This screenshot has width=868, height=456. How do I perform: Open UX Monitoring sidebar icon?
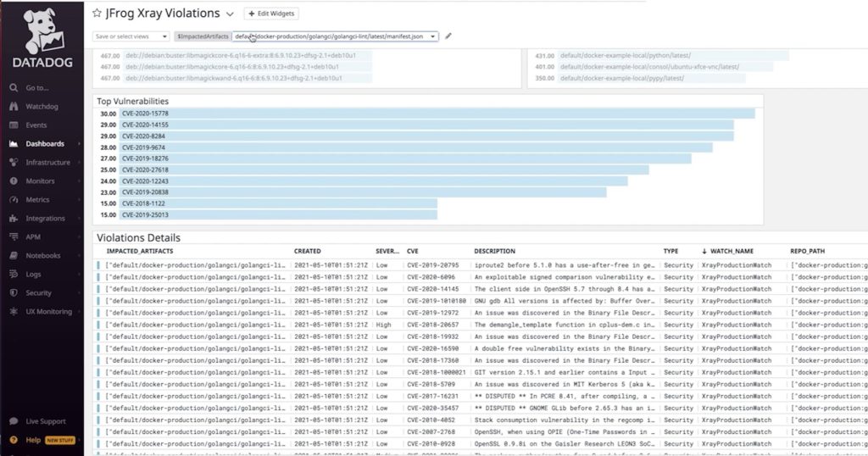coord(14,312)
